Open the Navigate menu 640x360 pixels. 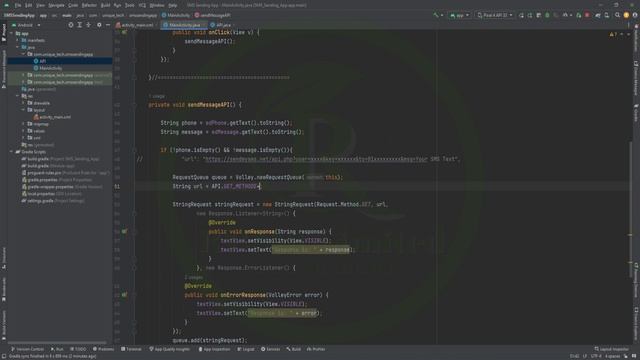click(56, 5)
